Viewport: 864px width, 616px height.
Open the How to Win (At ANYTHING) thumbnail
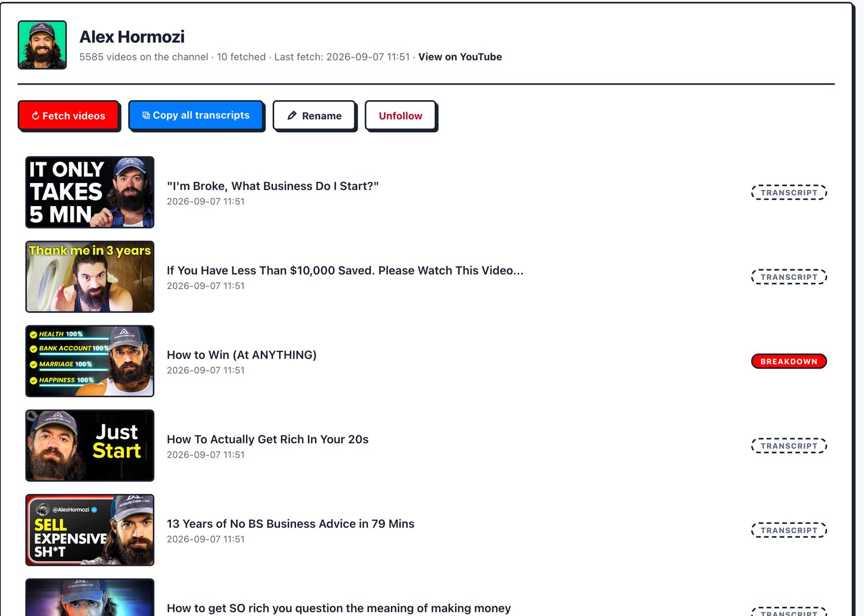tap(90, 361)
